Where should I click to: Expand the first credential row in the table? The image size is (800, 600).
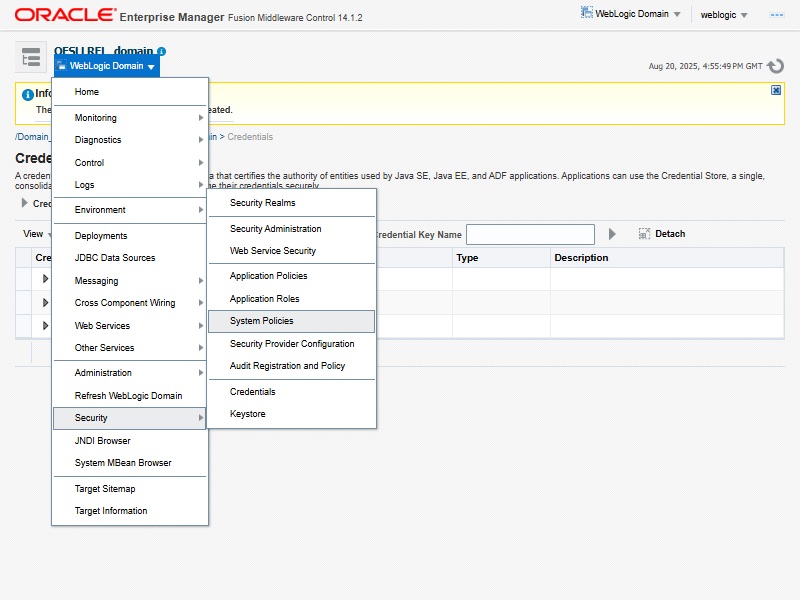[x=45, y=279]
